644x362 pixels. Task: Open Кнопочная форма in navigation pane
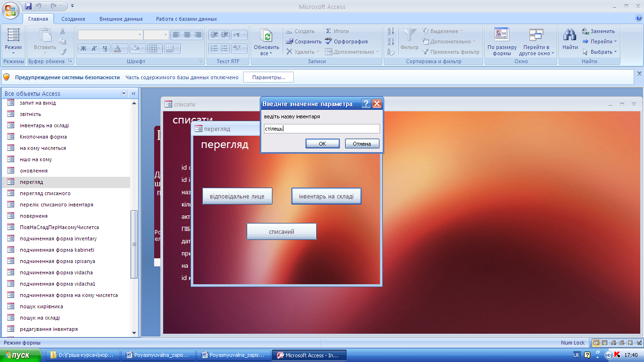pos(66,137)
